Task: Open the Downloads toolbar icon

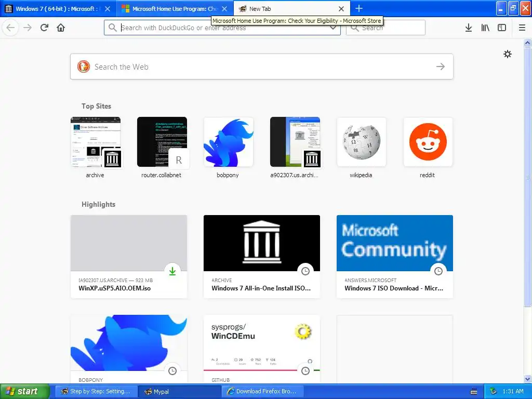Action: tap(469, 28)
